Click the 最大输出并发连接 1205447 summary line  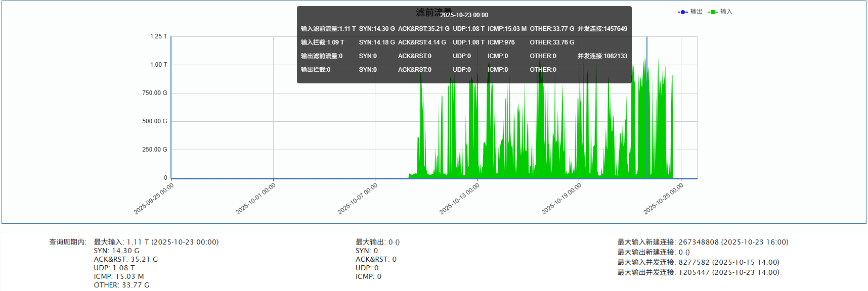(698, 272)
